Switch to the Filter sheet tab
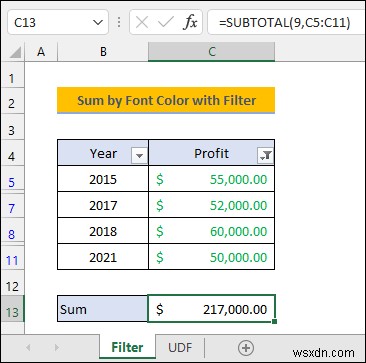366x363 pixels. (127, 348)
